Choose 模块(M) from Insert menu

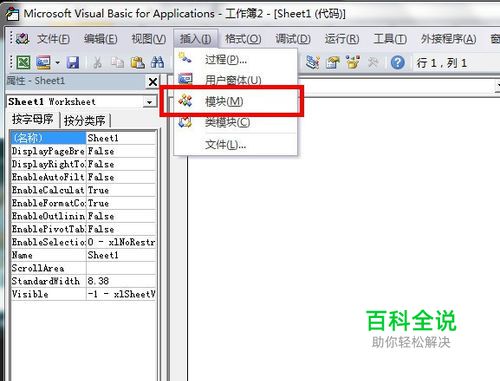[235, 101]
